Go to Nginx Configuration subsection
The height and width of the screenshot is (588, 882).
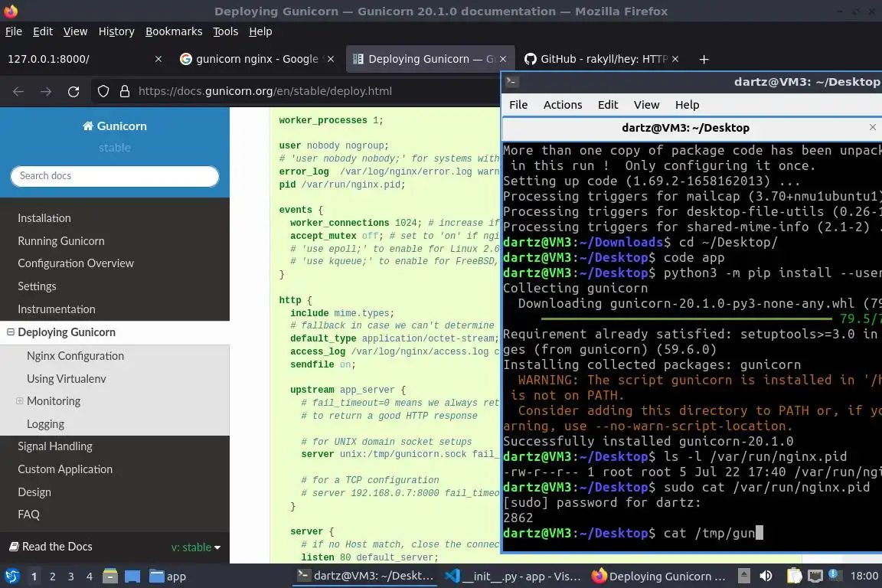pos(75,355)
